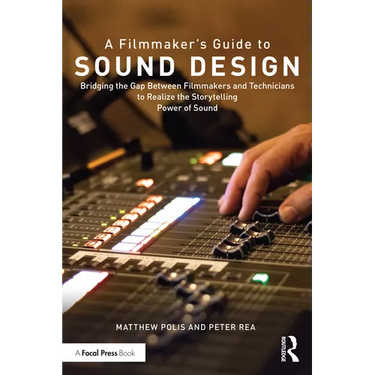Click the title text "SOUND DESIGN"
This screenshot has width=375, height=375.
pyautogui.click(x=187, y=66)
